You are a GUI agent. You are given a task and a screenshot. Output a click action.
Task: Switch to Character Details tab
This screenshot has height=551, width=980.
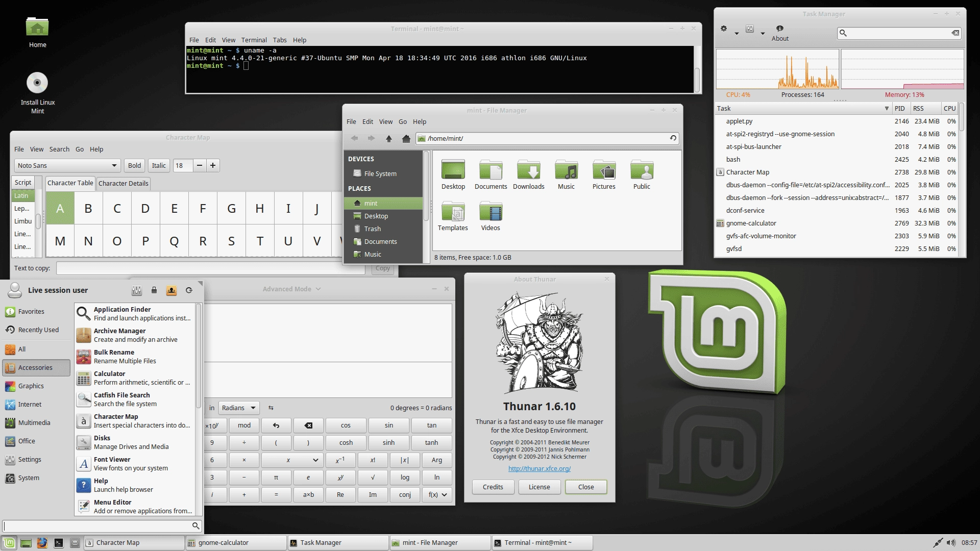point(123,183)
